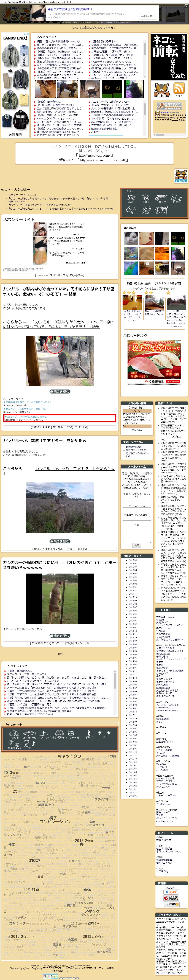Click the 詳細を見る button in top ad

[x=148, y=16]
